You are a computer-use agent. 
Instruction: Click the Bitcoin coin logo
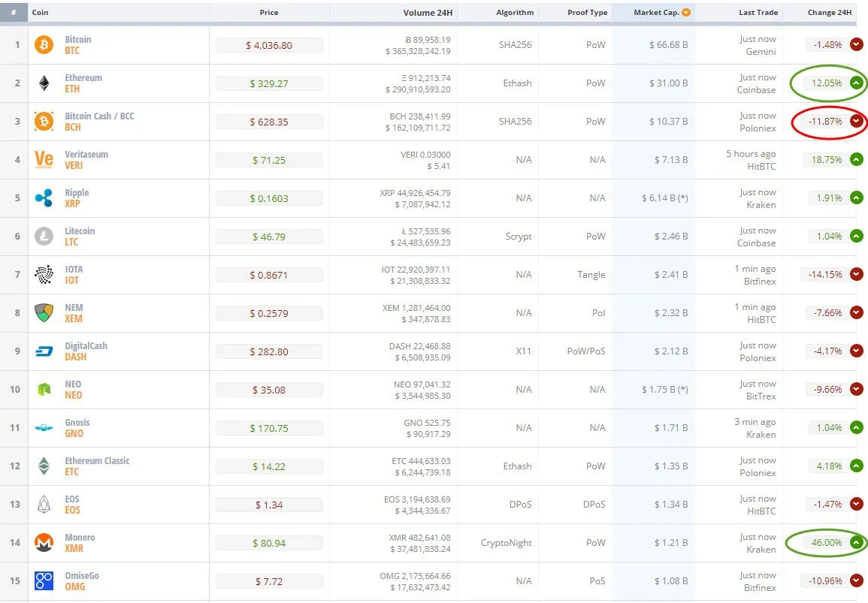(x=44, y=45)
